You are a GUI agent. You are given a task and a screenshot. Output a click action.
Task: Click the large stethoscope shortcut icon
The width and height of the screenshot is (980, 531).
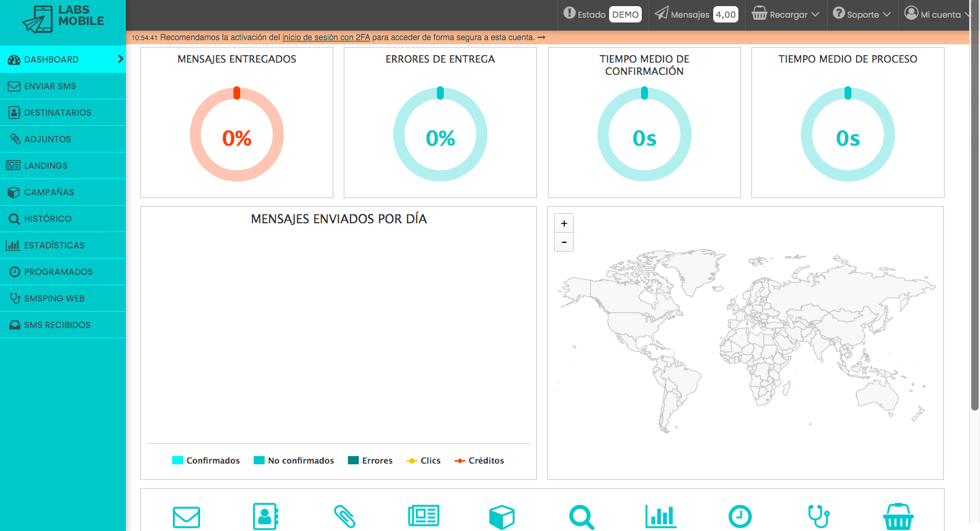point(819,517)
